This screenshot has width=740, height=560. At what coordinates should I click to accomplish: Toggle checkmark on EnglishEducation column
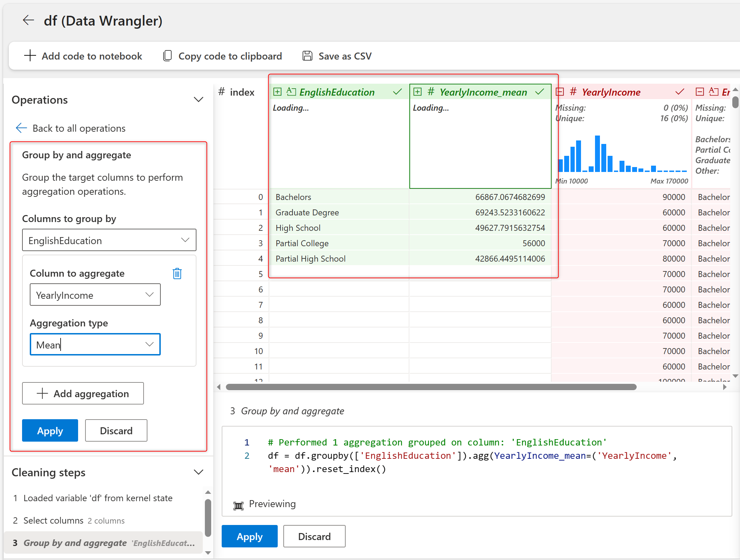pyautogui.click(x=397, y=92)
